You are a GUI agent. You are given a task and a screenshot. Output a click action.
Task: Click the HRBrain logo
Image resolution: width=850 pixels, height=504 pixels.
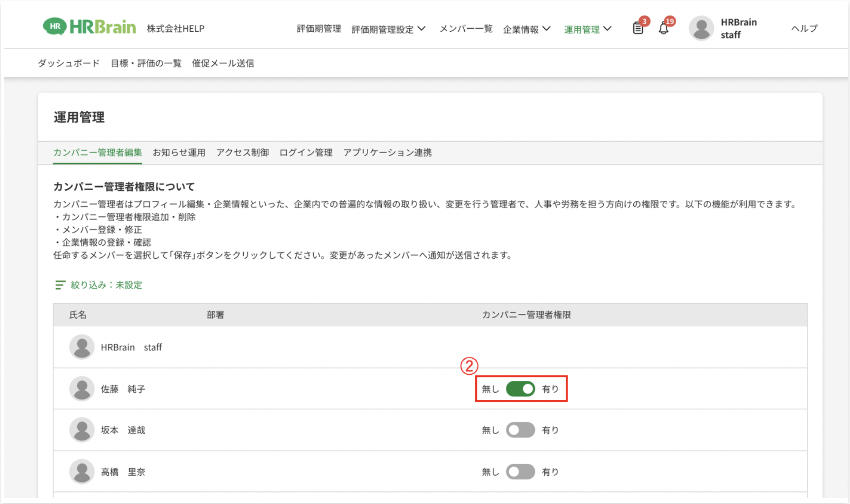click(89, 27)
